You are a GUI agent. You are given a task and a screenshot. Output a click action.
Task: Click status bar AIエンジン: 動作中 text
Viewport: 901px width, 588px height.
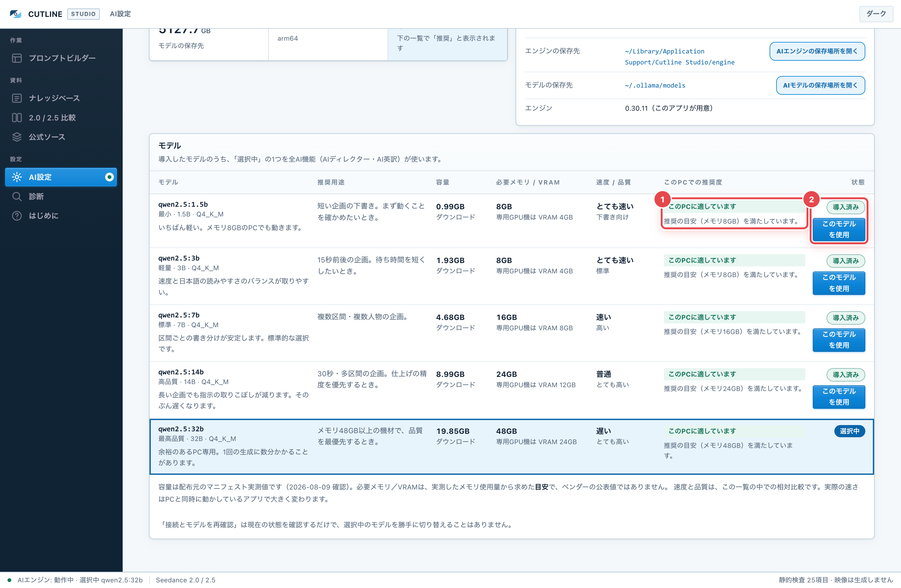pyautogui.click(x=80, y=580)
